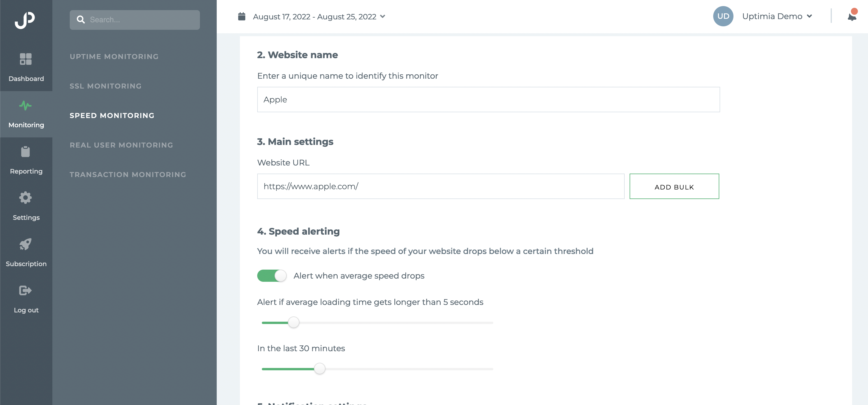Click the calendar icon beside date range
Viewport: 868px width, 405px height.
[x=242, y=16]
